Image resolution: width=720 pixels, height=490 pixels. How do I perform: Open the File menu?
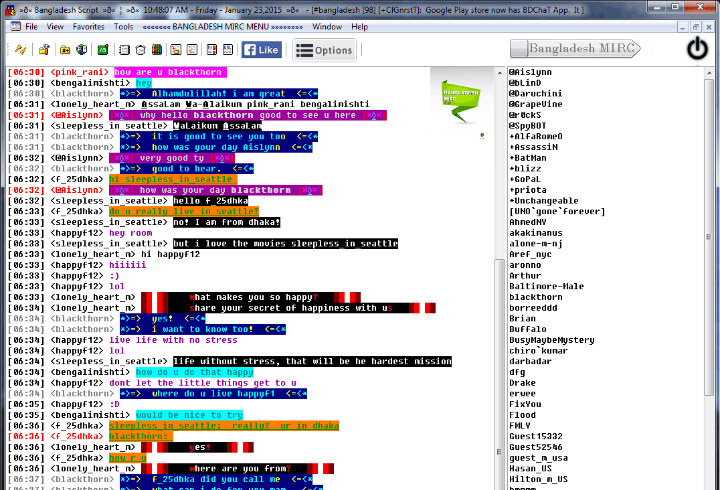click(x=31, y=27)
